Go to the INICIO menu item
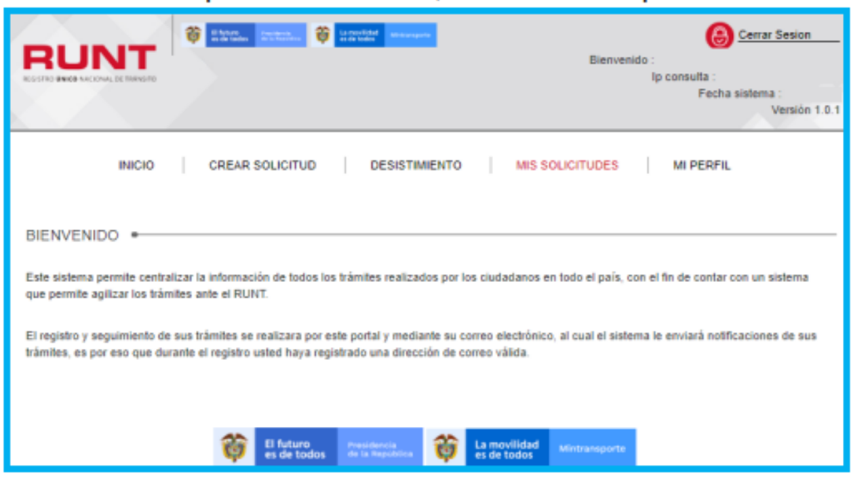The image size is (868, 488). click(x=136, y=165)
